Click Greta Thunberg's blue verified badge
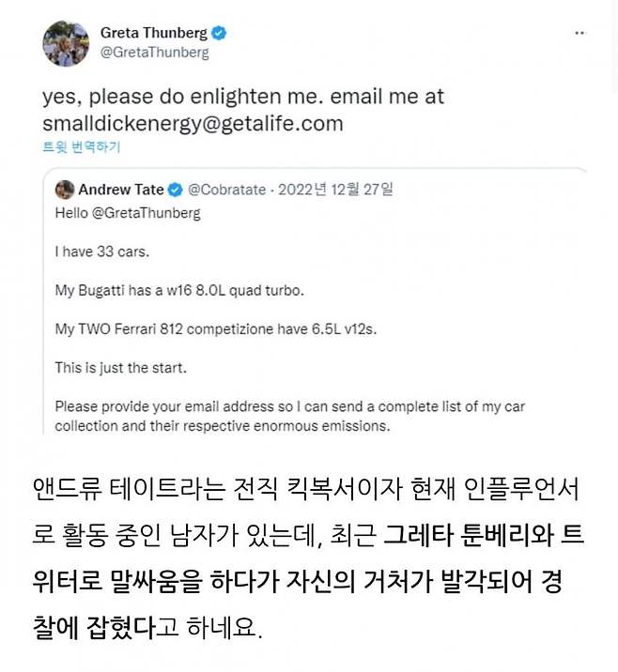 click(220, 34)
